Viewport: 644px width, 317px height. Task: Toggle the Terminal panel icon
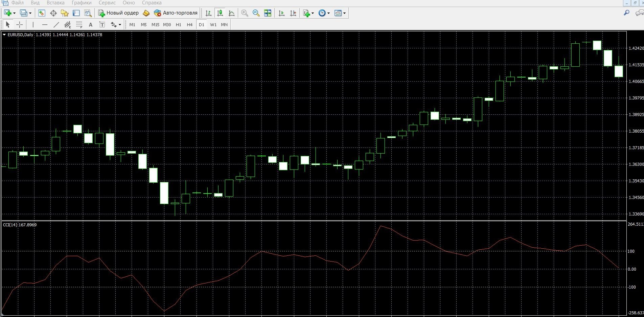[x=76, y=13]
